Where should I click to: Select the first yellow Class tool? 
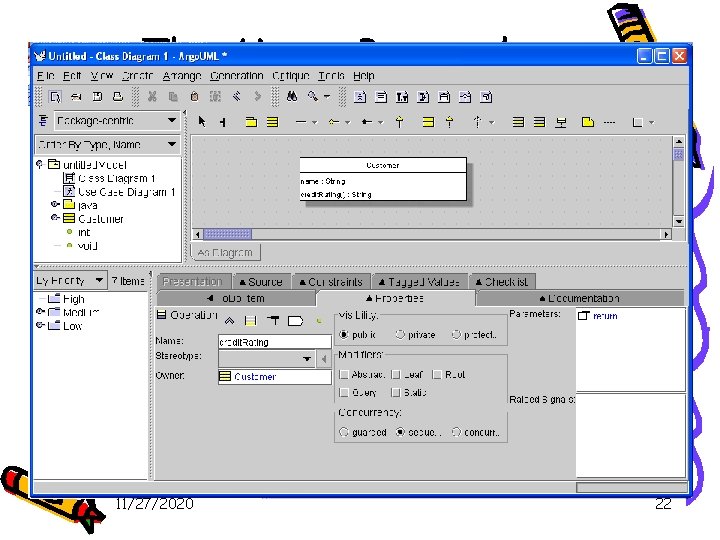pos(273,122)
